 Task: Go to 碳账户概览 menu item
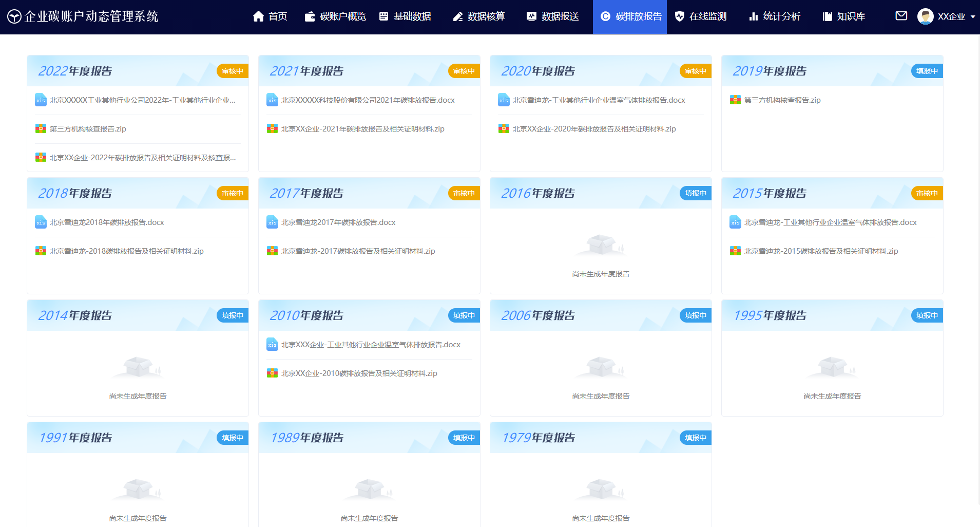(x=336, y=17)
